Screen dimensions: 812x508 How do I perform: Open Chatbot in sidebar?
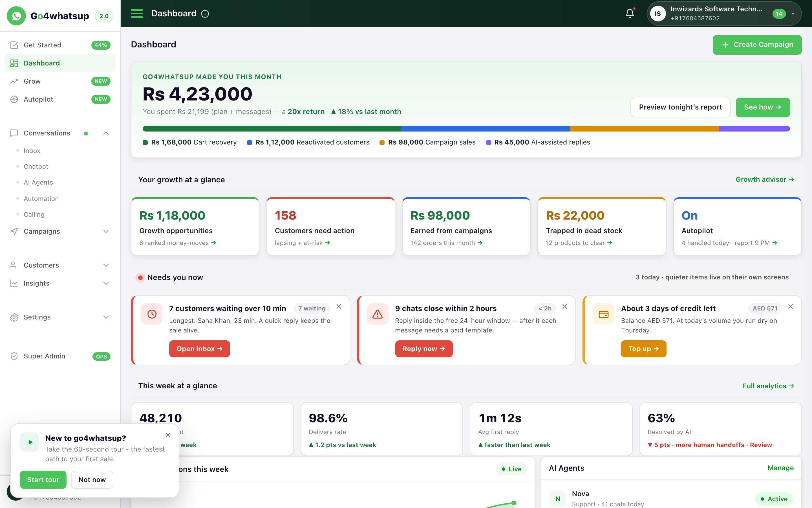[x=36, y=167]
